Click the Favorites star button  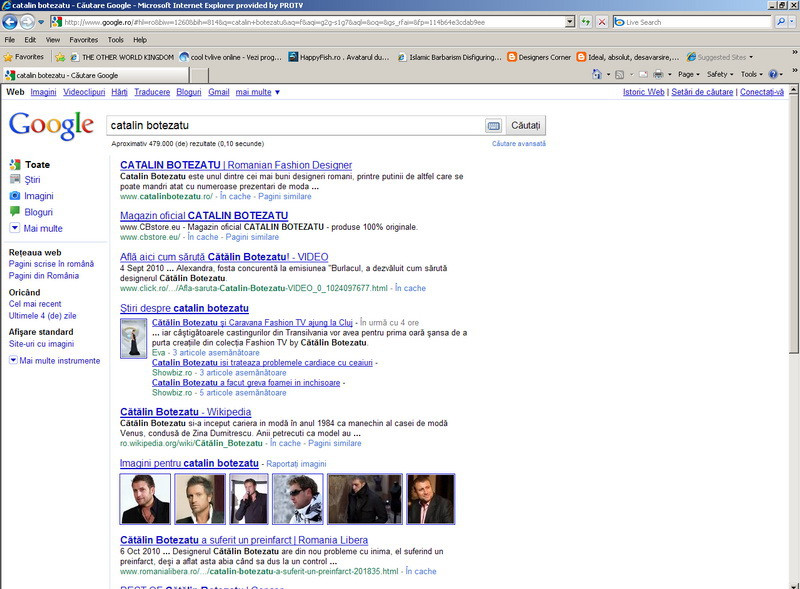[24, 57]
